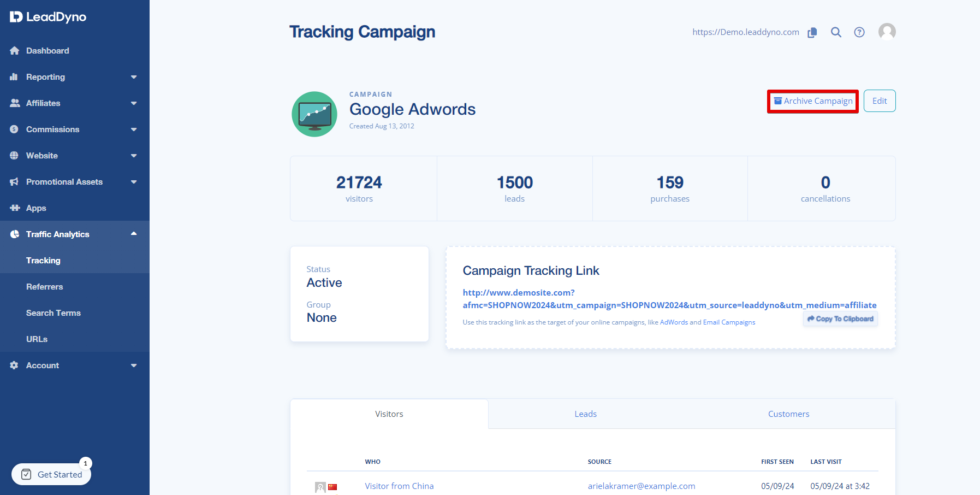980x495 pixels.
Task: Click the Account gear icon
Action: point(14,366)
